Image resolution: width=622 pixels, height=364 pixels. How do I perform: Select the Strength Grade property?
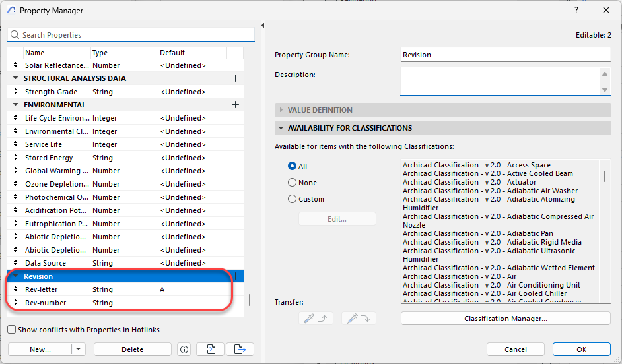125,92
